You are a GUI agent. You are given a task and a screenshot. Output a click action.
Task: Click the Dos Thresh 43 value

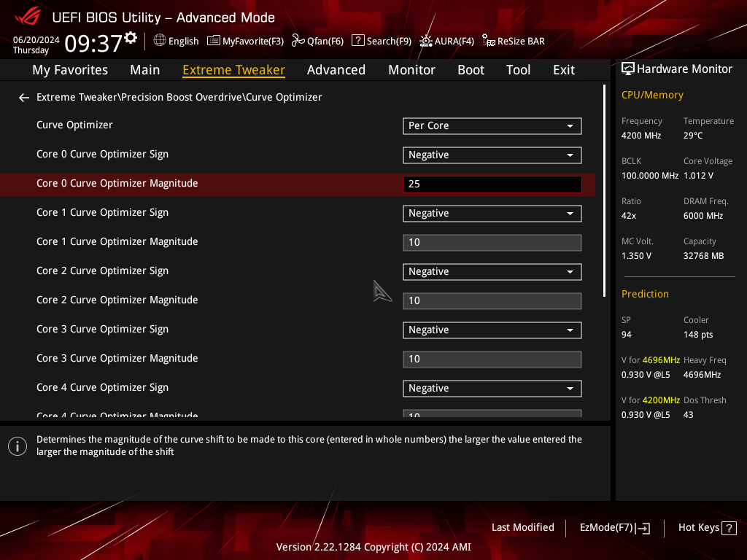(689, 415)
